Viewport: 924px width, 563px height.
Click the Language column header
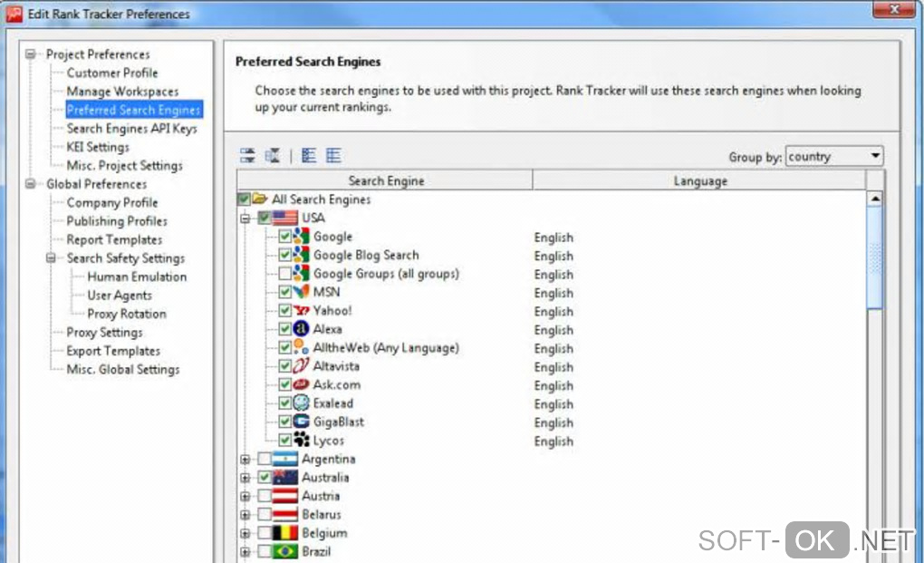(x=699, y=180)
